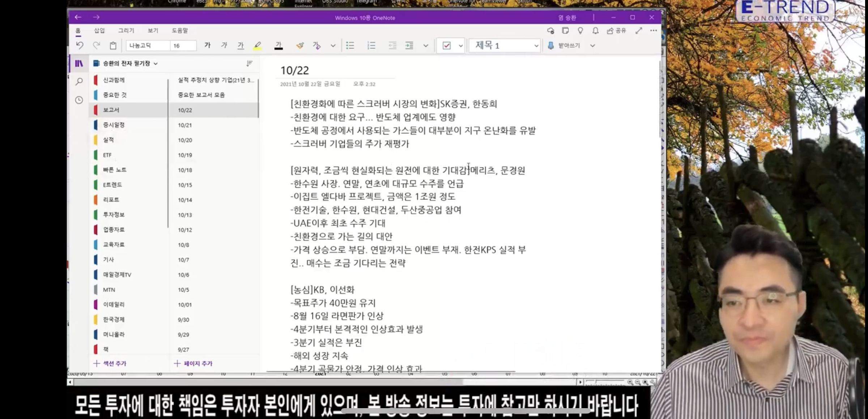Toggle bold formatting
The width and height of the screenshot is (868, 419).
207,45
